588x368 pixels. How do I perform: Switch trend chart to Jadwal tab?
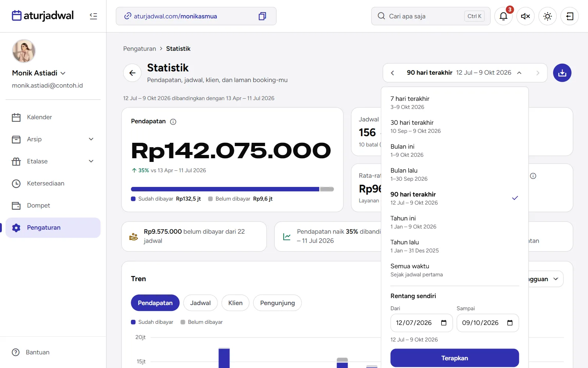pyautogui.click(x=200, y=303)
